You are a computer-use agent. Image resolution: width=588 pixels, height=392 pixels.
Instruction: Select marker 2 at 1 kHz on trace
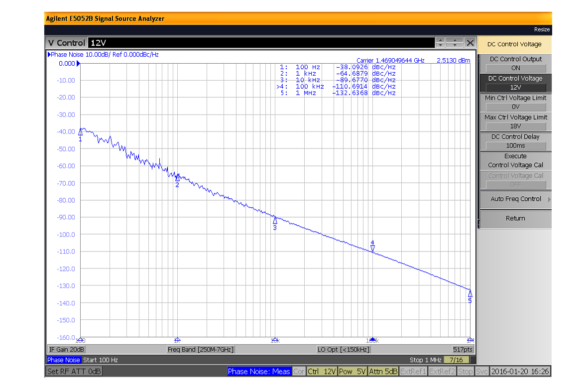(x=177, y=178)
